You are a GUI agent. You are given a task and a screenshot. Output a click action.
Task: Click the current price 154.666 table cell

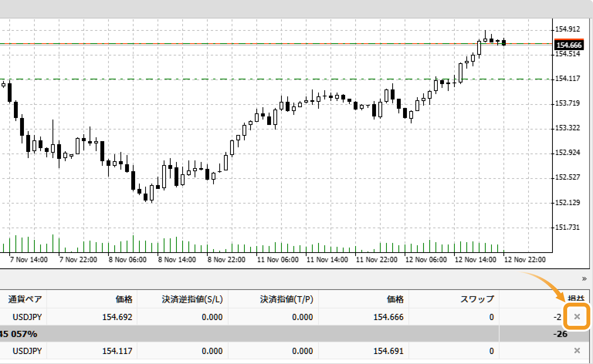tap(388, 317)
